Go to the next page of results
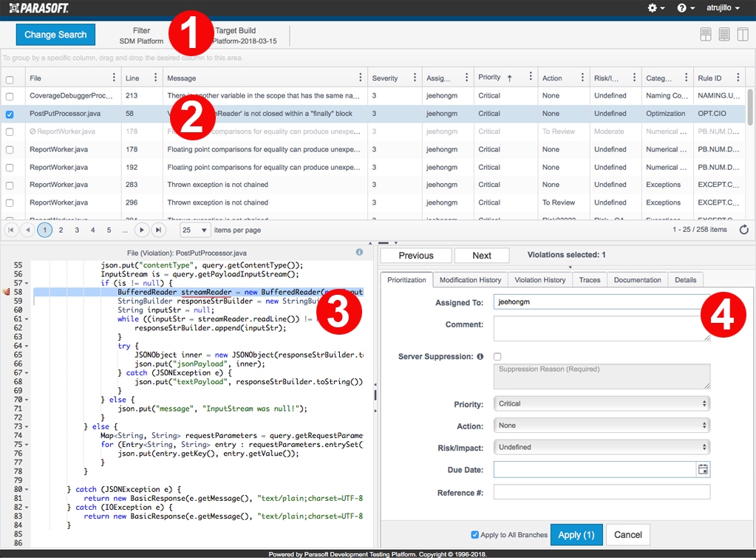The image size is (756, 560). [x=141, y=230]
